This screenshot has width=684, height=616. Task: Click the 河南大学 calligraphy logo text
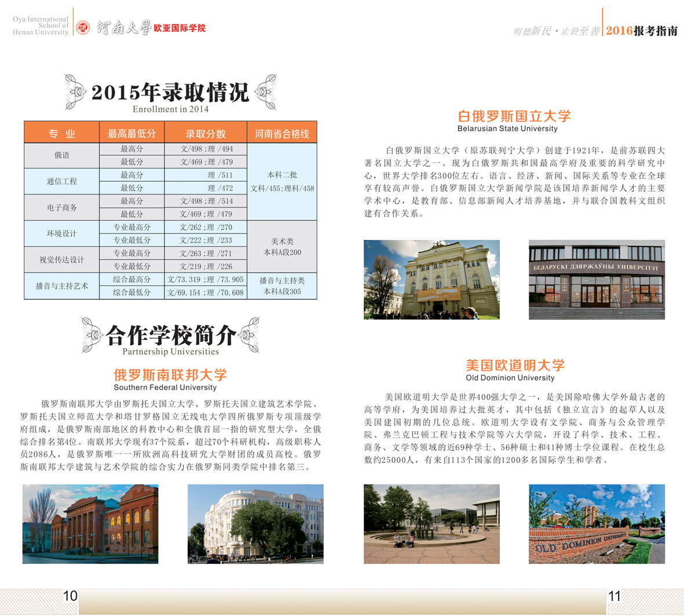(x=123, y=27)
